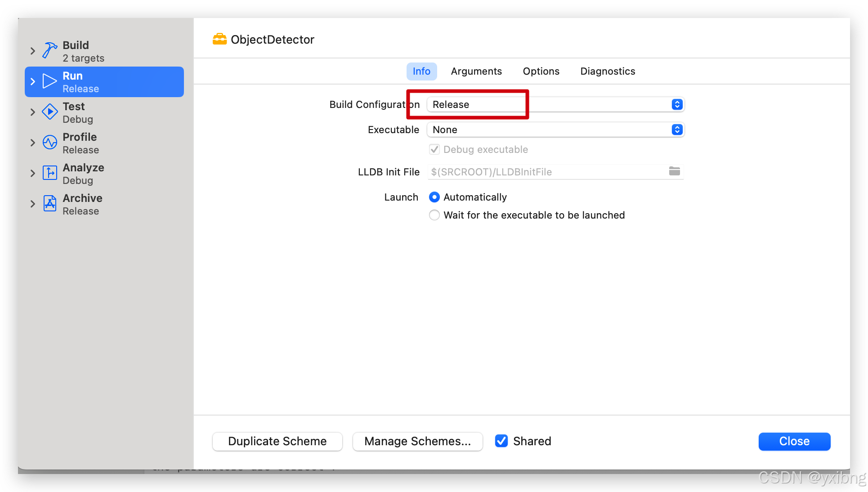Screen dimensions: 868x492
Task: Click the Manage Schemes button
Action: pyautogui.click(x=417, y=441)
